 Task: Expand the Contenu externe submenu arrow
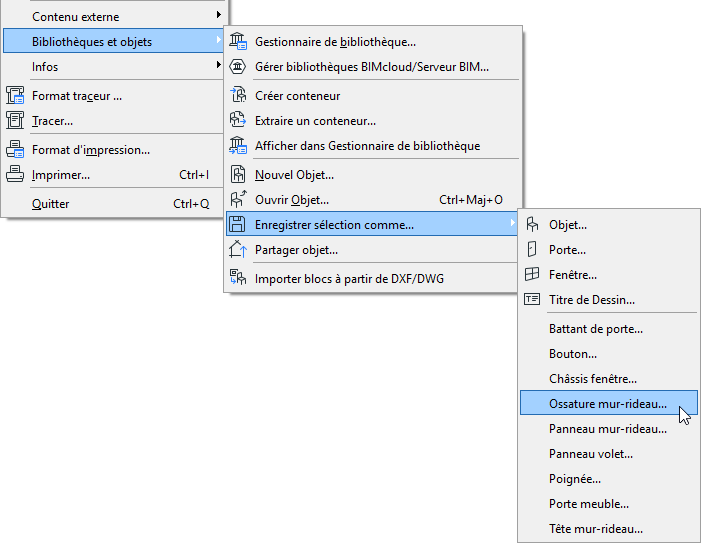pos(218,16)
